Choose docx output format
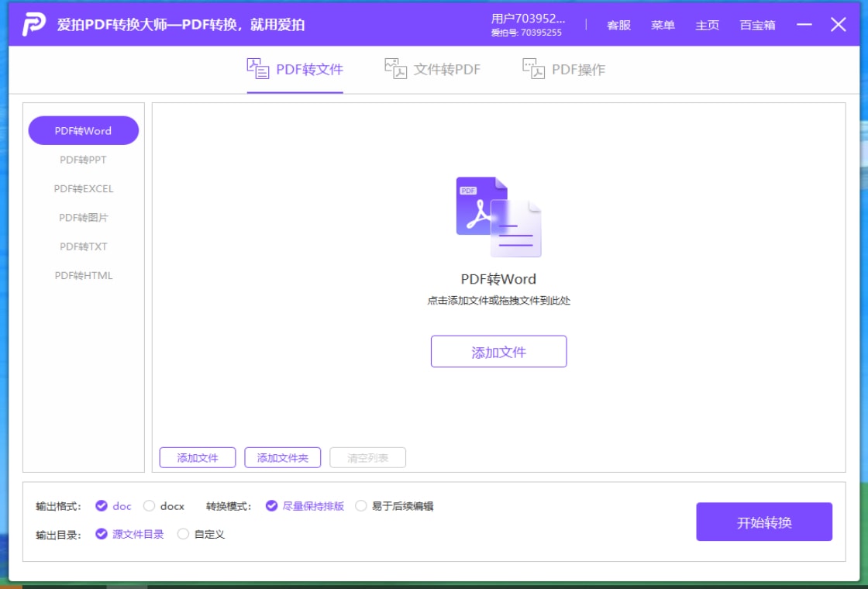 tap(164, 506)
